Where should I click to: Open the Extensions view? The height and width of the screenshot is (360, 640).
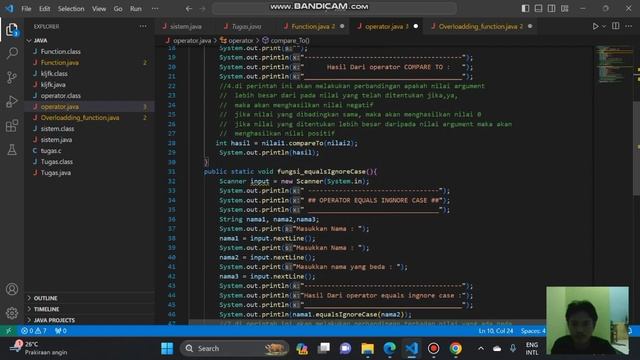pyautogui.click(x=12, y=125)
